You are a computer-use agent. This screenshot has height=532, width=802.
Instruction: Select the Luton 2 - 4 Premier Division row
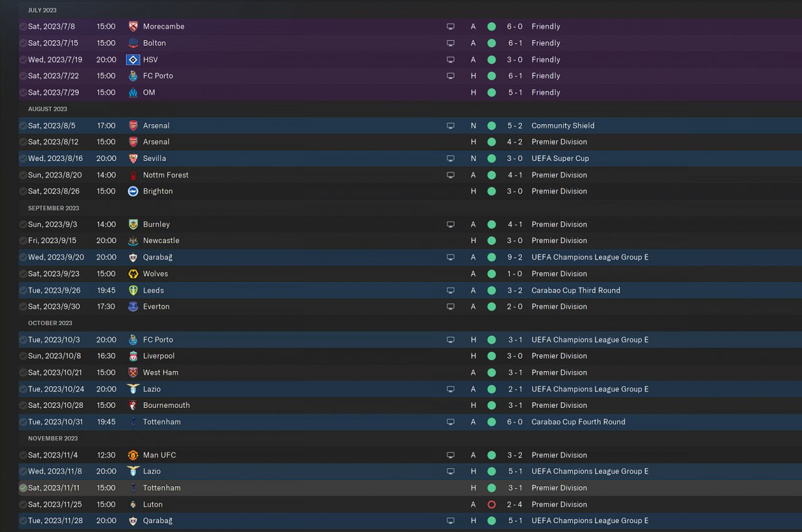pyautogui.click(x=313, y=504)
